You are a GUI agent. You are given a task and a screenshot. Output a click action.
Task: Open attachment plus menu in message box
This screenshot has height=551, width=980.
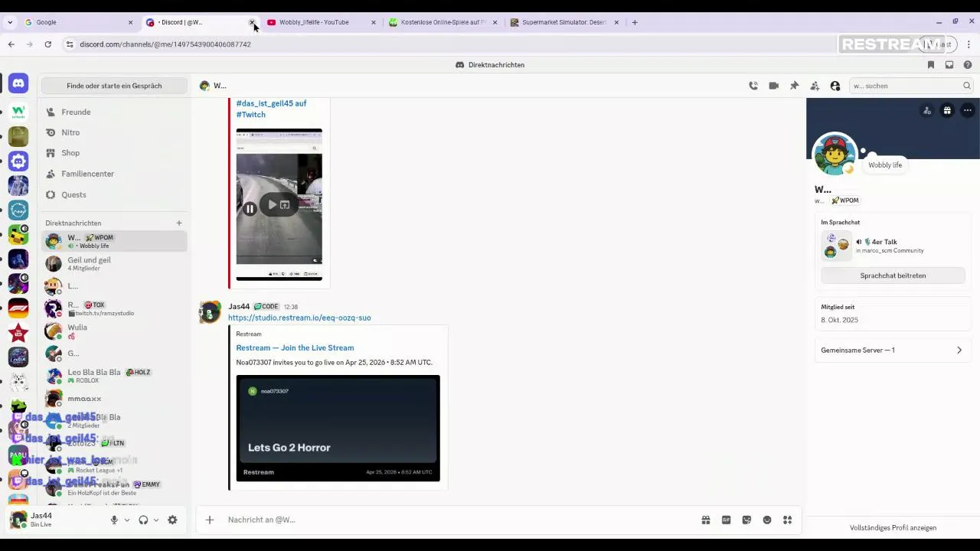pos(210,520)
